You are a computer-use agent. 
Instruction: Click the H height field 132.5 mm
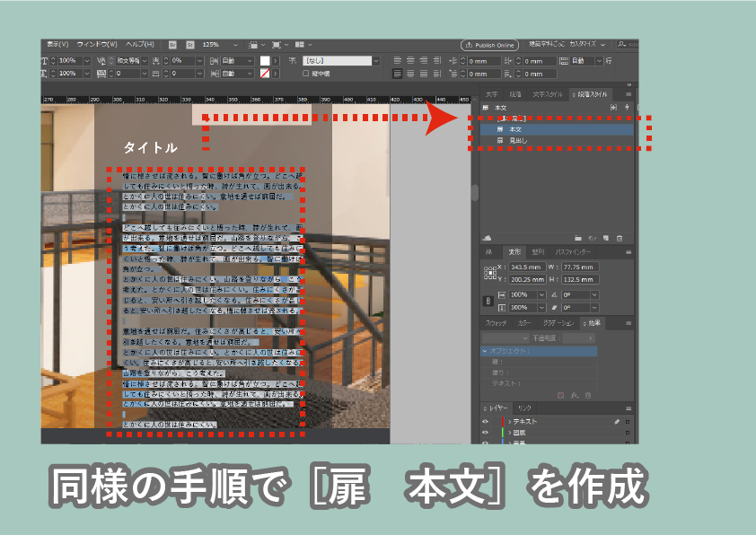pos(581,279)
